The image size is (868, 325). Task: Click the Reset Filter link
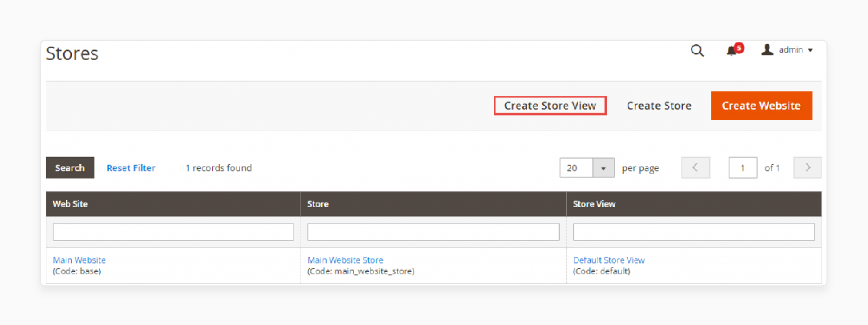(131, 168)
